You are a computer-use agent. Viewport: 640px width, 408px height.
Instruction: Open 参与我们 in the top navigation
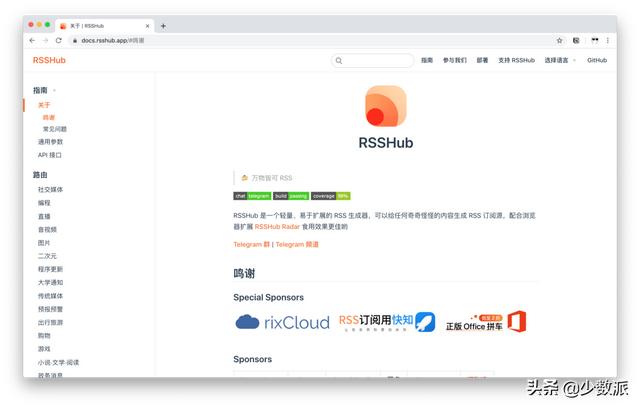(455, 60)
